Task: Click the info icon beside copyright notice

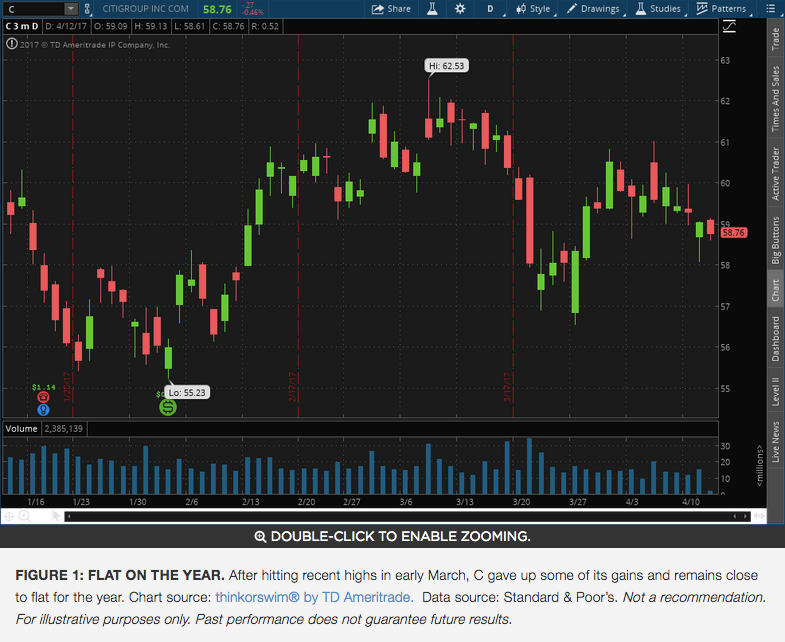Action: pyautogui.click(x=11, y=44)
